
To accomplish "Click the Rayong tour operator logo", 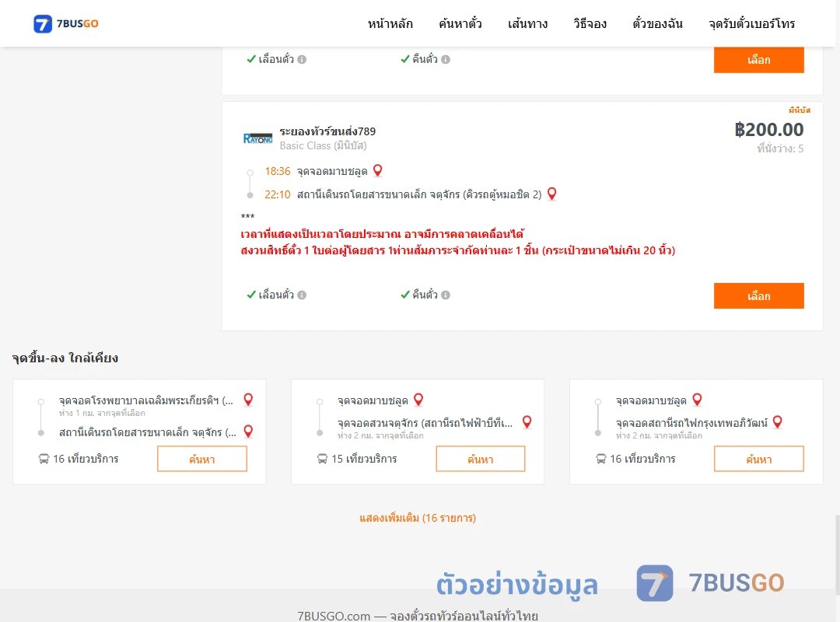I will pyautogui.click(x=257, y=138).
